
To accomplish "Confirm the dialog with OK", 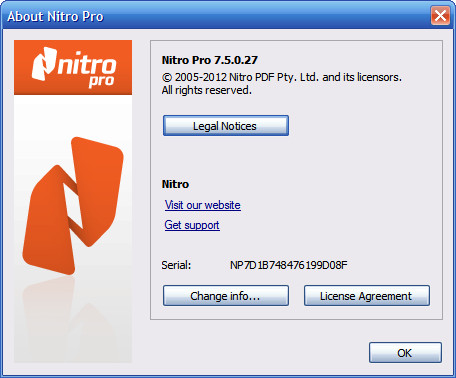I will click(405, 353).
